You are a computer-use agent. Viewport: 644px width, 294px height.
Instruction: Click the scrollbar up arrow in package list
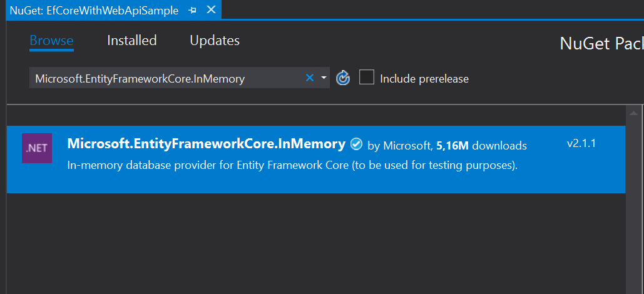pos(634,113)
